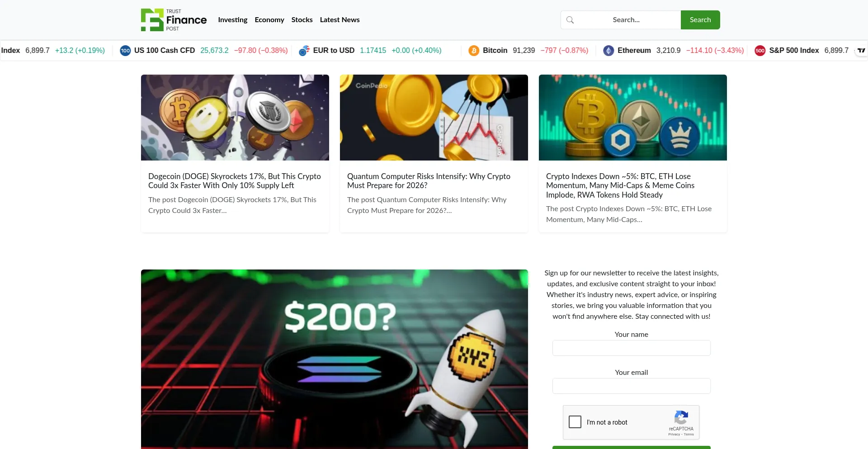
Task: Go to the Stocks section
Action: [302, 20]
